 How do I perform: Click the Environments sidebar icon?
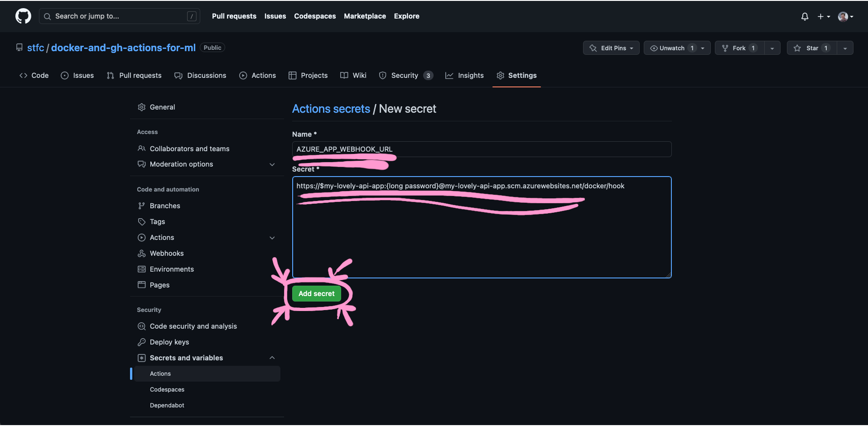142,269
